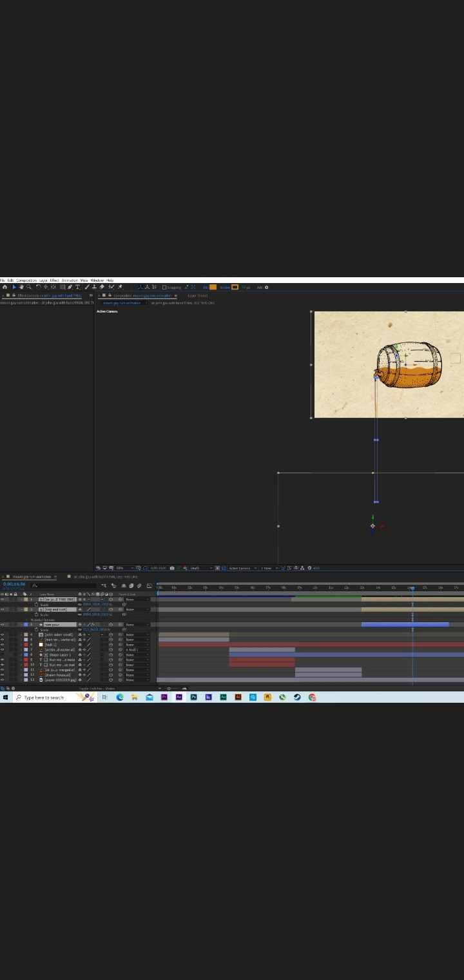Open Parent dropdown for rum pour layer
464x980 pixels.
[x=137, y=625]
